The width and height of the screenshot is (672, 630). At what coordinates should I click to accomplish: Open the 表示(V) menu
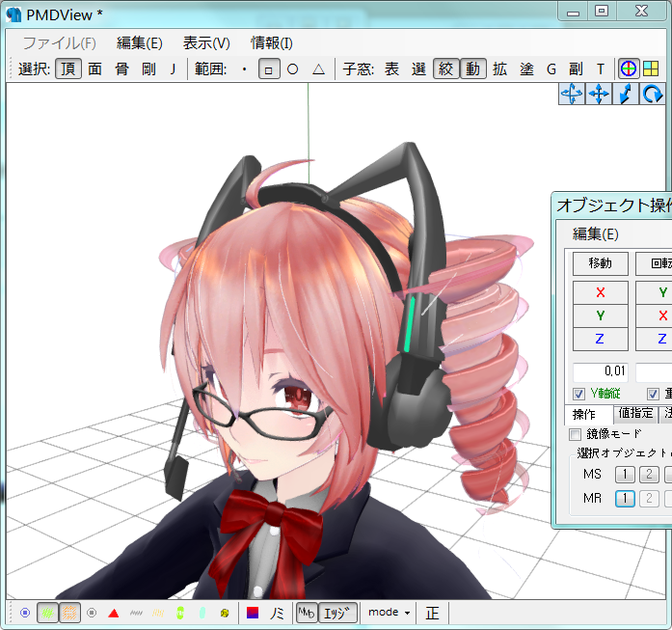pos(206,42)
